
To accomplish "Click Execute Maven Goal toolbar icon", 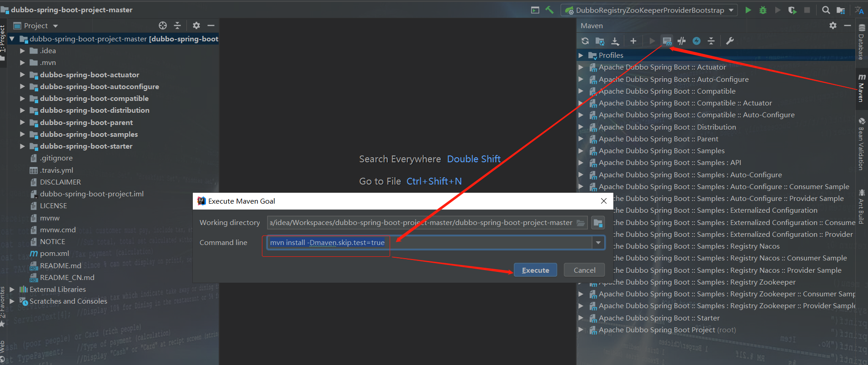I will pos(667,41).
